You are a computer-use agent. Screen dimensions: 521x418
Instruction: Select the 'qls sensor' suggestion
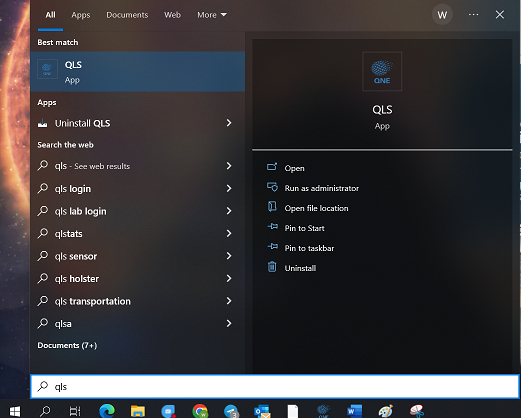click(137, 256)
